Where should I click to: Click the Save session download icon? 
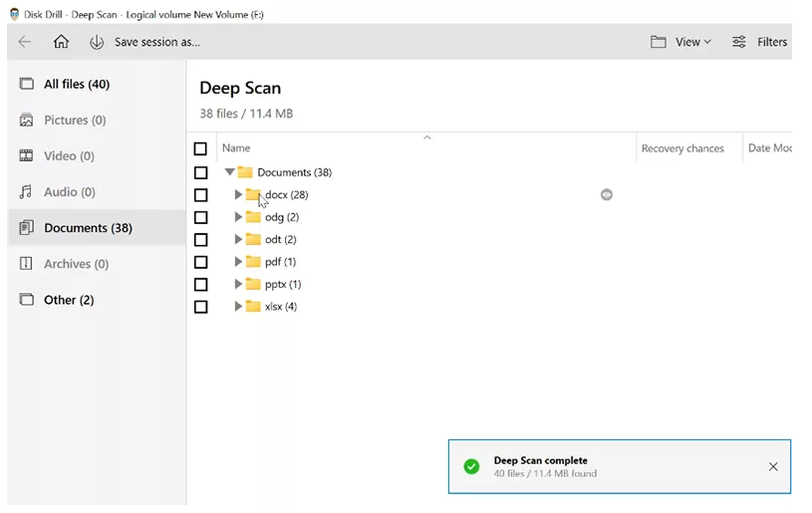tap(97, 42)
